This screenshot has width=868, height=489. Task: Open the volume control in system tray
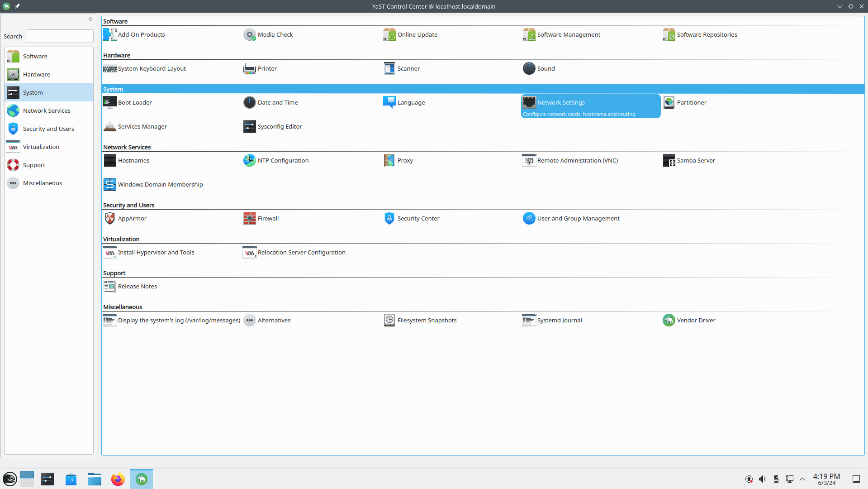pyautogui.click(x=762, y=479)
